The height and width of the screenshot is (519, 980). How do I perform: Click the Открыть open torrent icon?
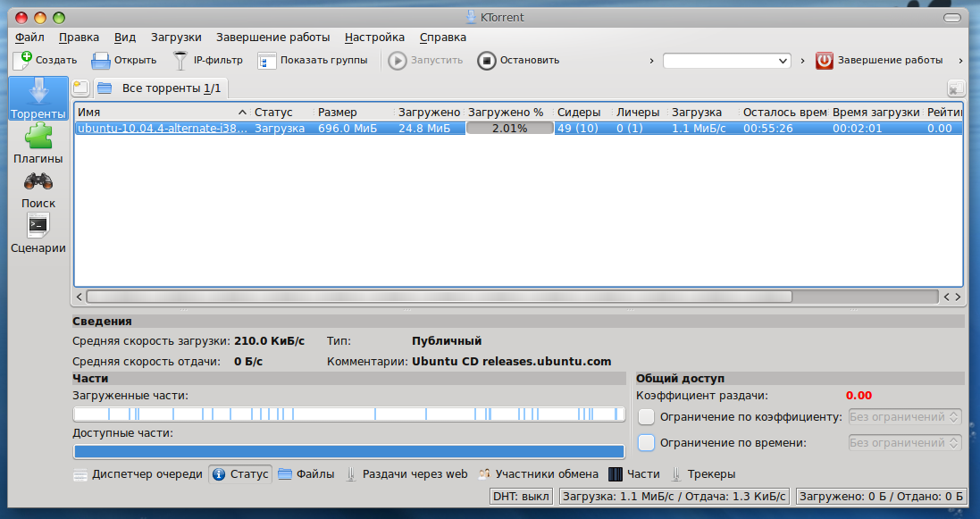click(x=100, y=61)
